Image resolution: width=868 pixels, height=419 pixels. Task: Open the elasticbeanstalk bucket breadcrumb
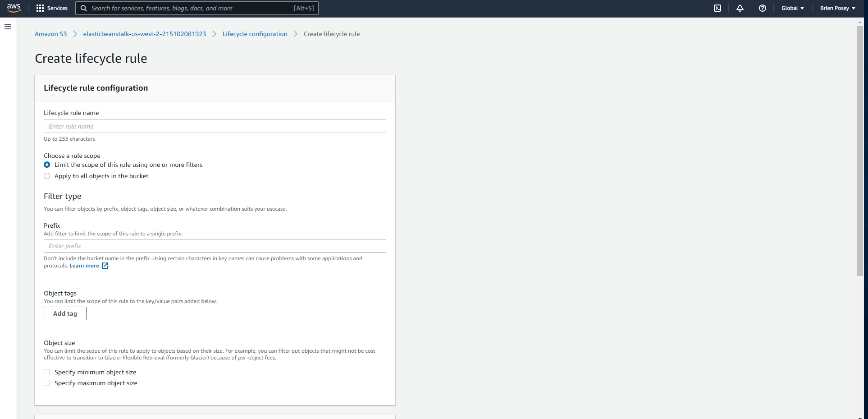tap(144, 34)
